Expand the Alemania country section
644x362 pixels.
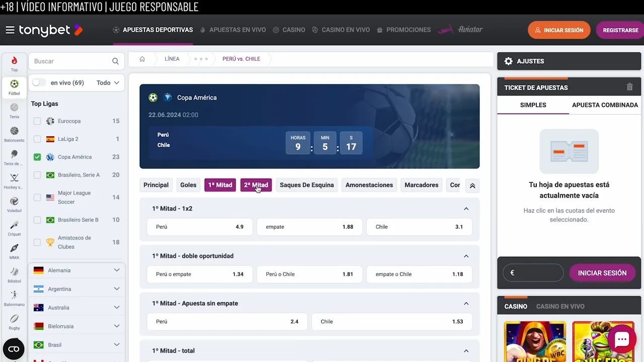[x=117, y=270]
